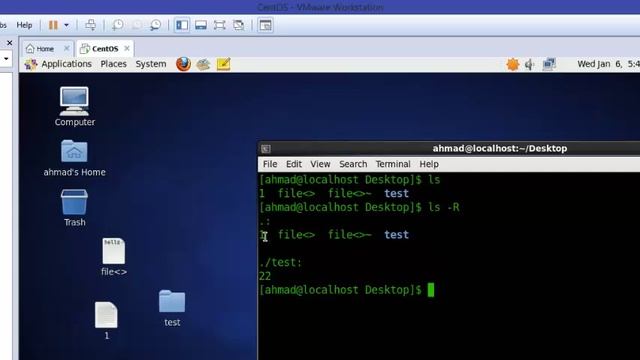Open the network connection icon

(549, 64)
